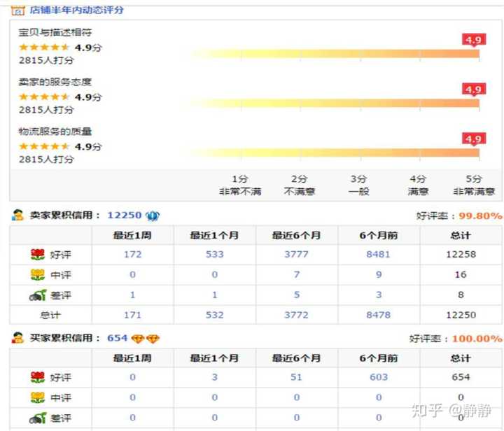
Task: Click the store dynamic rating header icon
Action: (x=18, y=10)
